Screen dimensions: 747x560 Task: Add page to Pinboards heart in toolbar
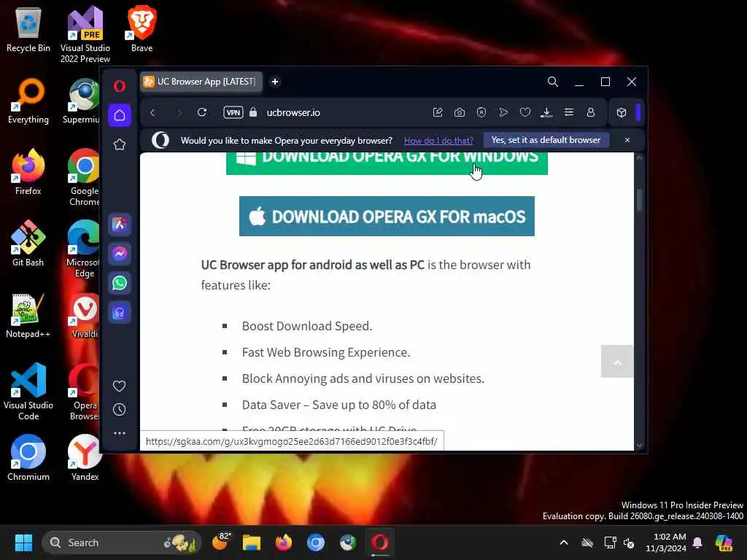point(525,112)
